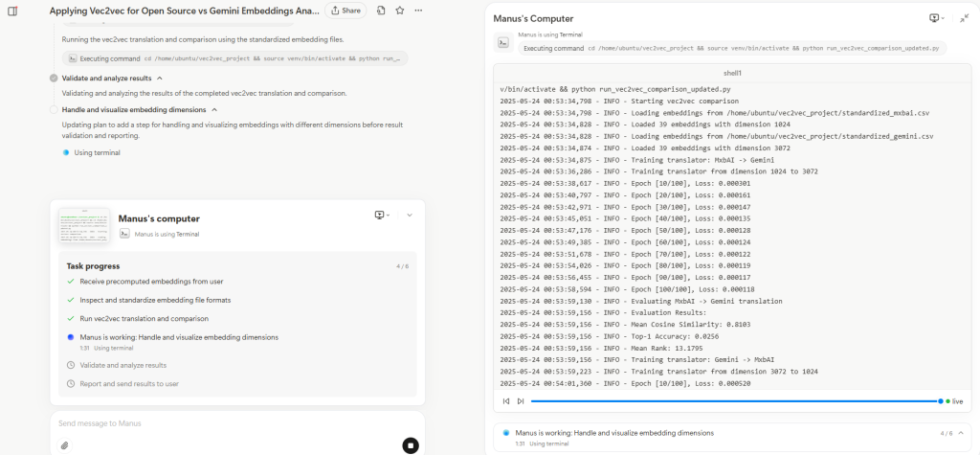
Task: Click the terminal icon in the chat card
Action: [125, 234]
